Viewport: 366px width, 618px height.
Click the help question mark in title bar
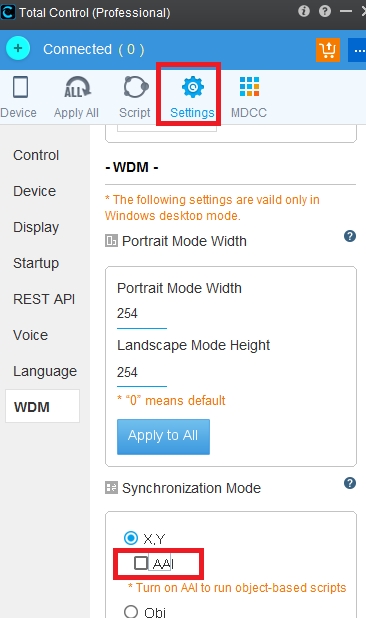pyautogui.click(x=325, y=11)
